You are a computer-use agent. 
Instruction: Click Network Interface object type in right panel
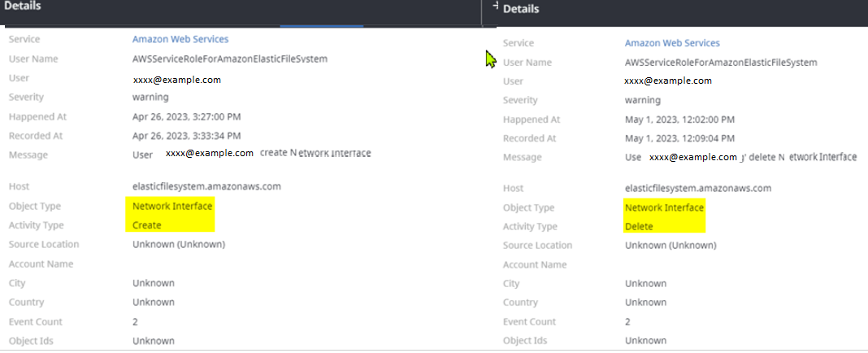coord(664,207)
